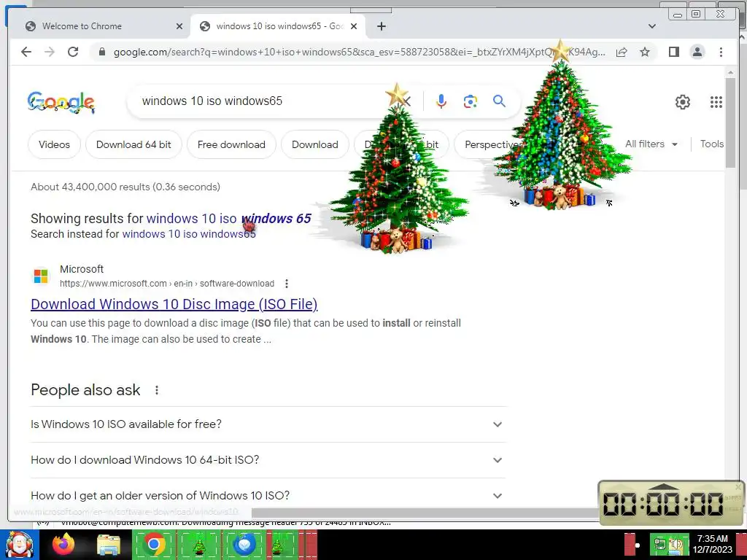Filter results by Videos

pyautogui.click(x=54, y=144)
